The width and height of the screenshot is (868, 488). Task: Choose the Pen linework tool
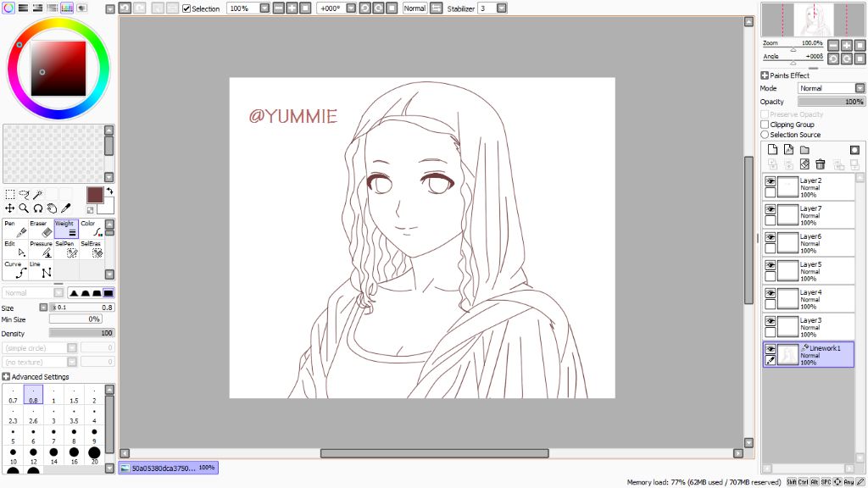pyautogui.click(x=15, y=229)
